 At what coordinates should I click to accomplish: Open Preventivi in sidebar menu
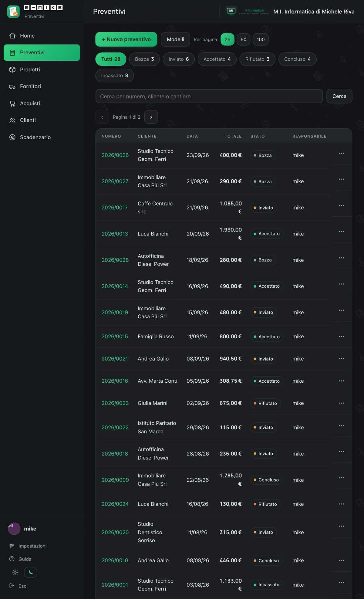(x=42, y=52)
